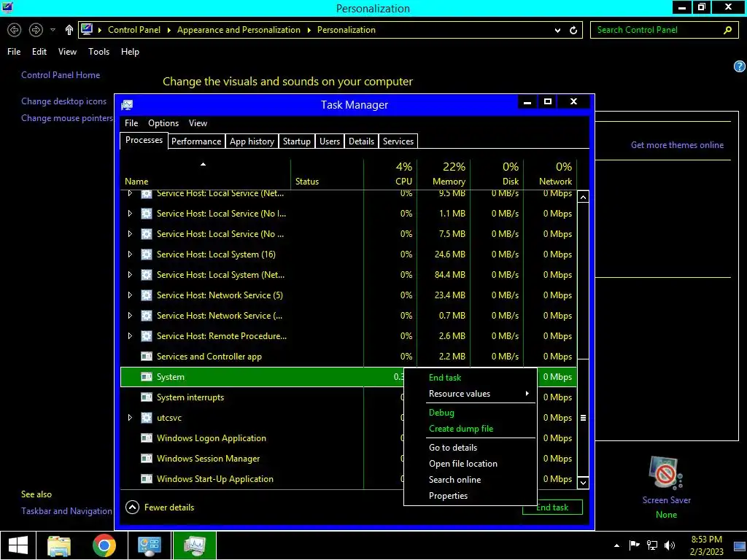The image size is (747, 560).
Task: Click the Action Center flag tray icon
Action: (634, 545)
